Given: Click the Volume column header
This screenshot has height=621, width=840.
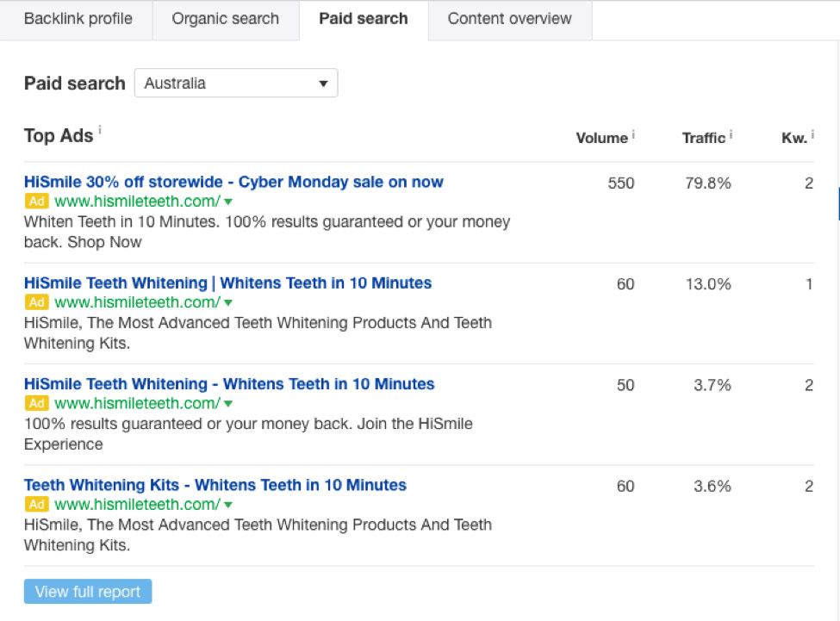Looking at the screenshot, I should click(x=601, y=138).
